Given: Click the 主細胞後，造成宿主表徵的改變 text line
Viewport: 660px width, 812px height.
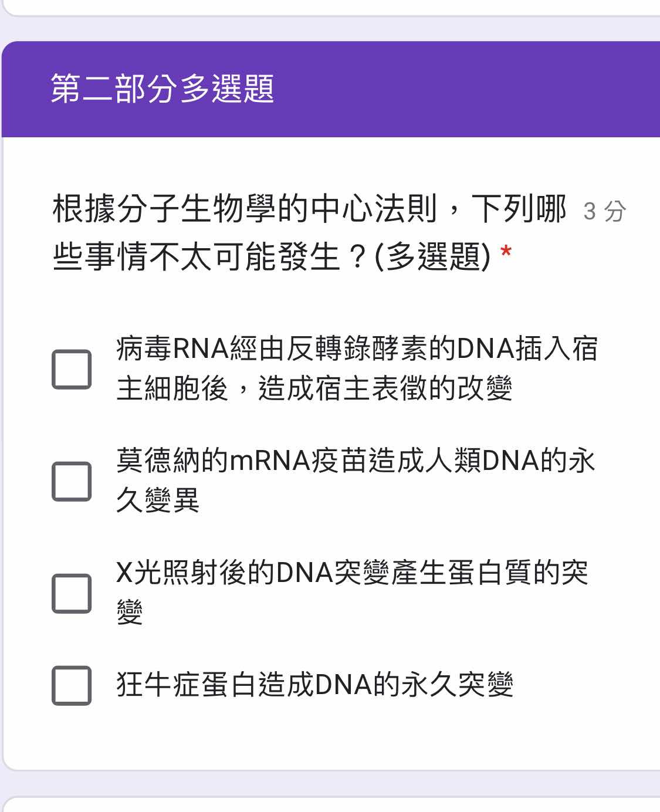Looking at the screenshot, I should (314, 388).
